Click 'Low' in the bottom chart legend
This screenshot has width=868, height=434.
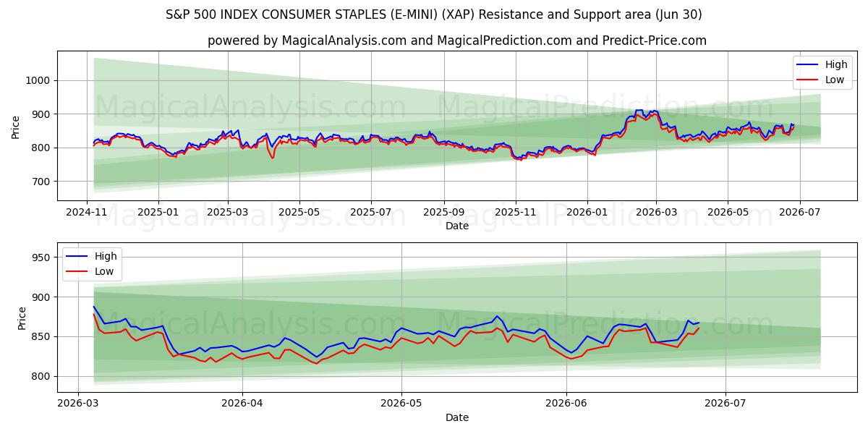104,271
